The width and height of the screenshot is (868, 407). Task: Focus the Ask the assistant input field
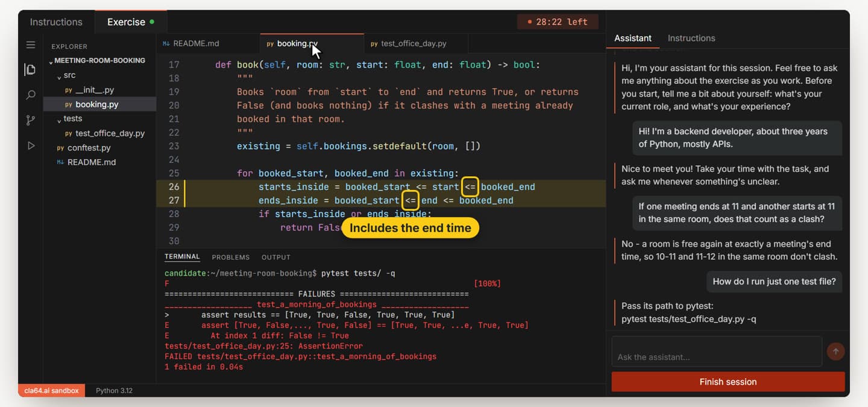717,352
